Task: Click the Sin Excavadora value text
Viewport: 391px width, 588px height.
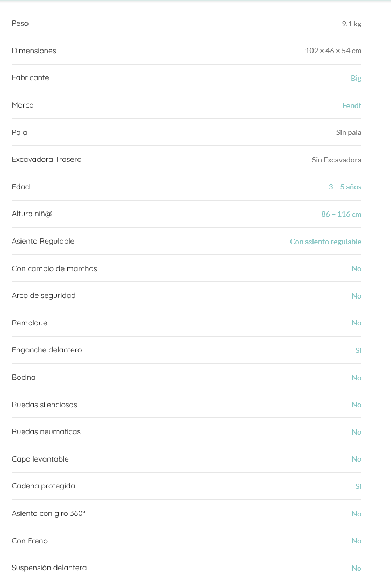Action: [x=336, y=160]
